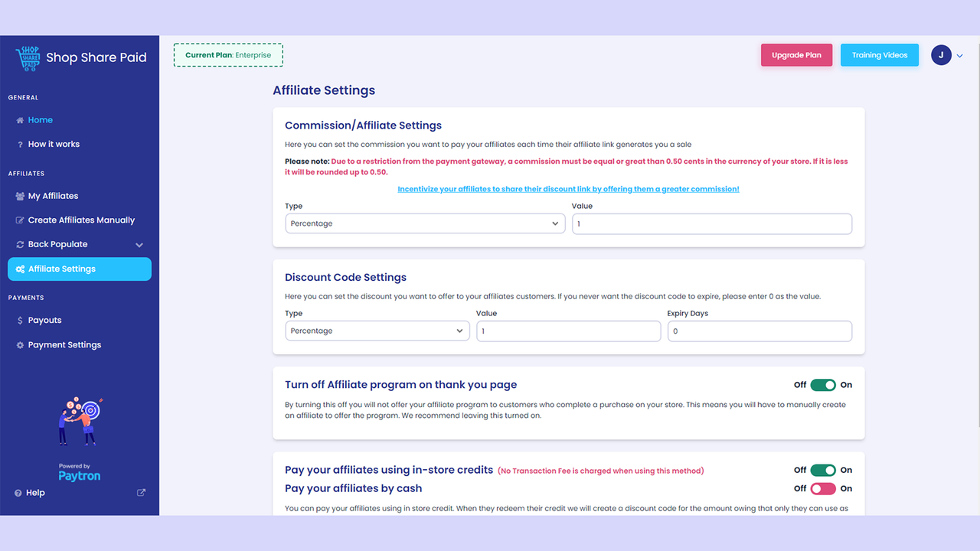Open My Affiliates page
Image resolution: width=980 pixels, height=551 pixels.
pos(53,197)
